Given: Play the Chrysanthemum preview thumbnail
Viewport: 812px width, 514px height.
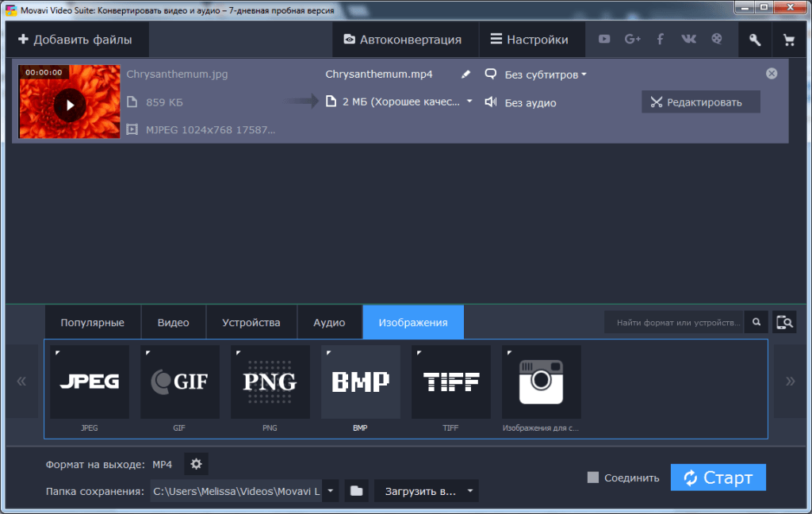Looking at the screenshot, I should pos(70,104).
